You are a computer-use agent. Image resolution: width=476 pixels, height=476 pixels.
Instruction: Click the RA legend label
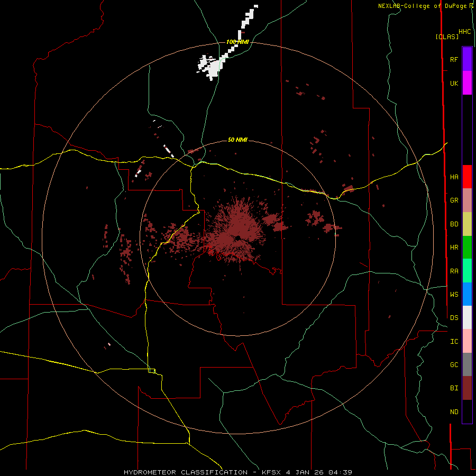[454, 271]
